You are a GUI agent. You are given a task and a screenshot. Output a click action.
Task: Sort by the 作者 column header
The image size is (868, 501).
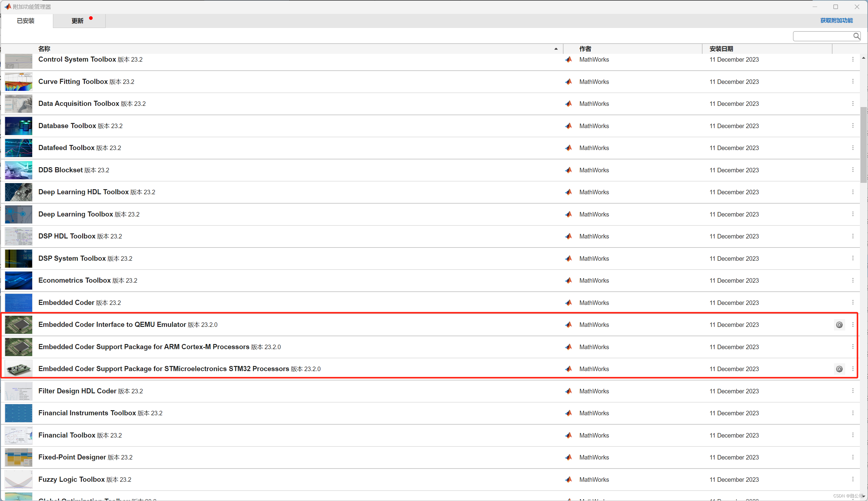(585, 49)
